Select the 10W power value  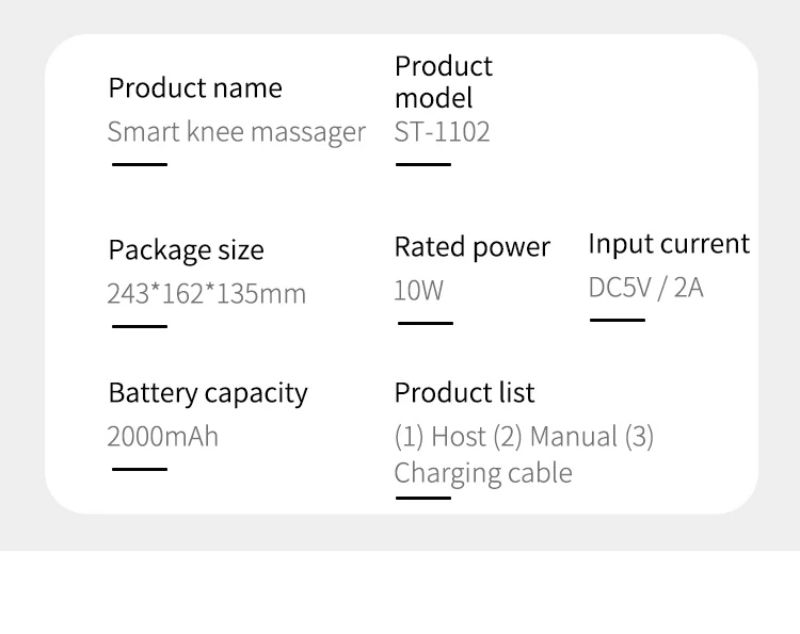point(419,290)
